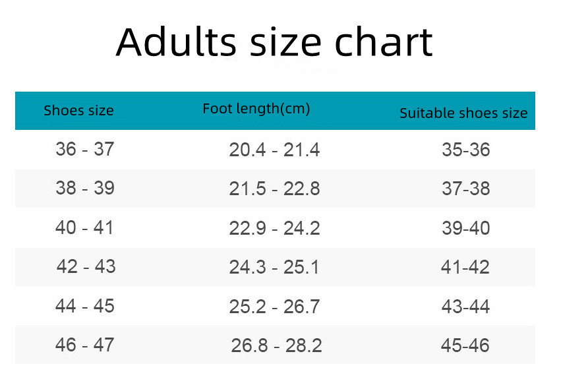This screenshot has height=387, width=588.
Task: Click foot length "25.2 - 26.7"
Action: (x=274, y=307)
